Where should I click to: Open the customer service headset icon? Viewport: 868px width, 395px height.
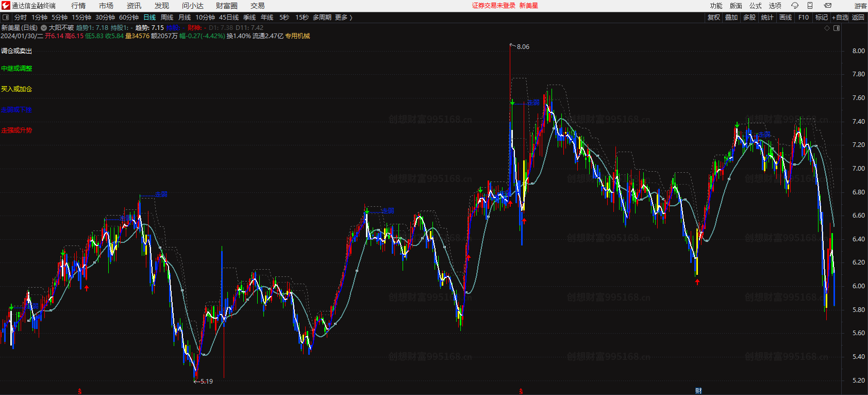[x=795, y=6]
